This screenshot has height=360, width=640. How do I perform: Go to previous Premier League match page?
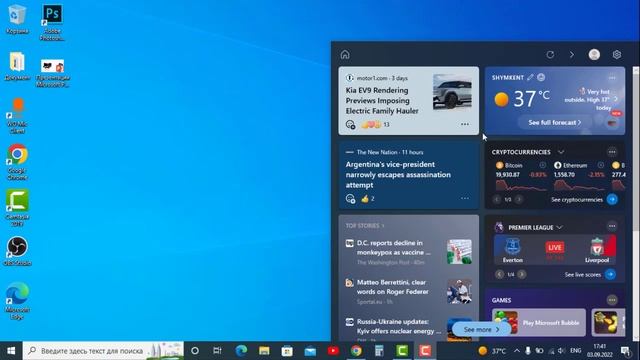click(500, 274)
